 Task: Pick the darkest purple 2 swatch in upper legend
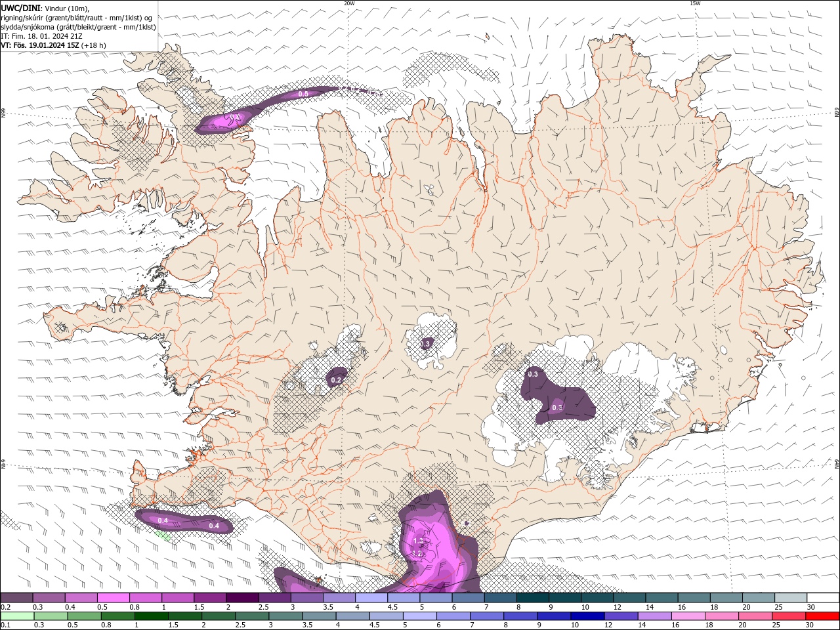pyautogui.click(x=242, y=598)
